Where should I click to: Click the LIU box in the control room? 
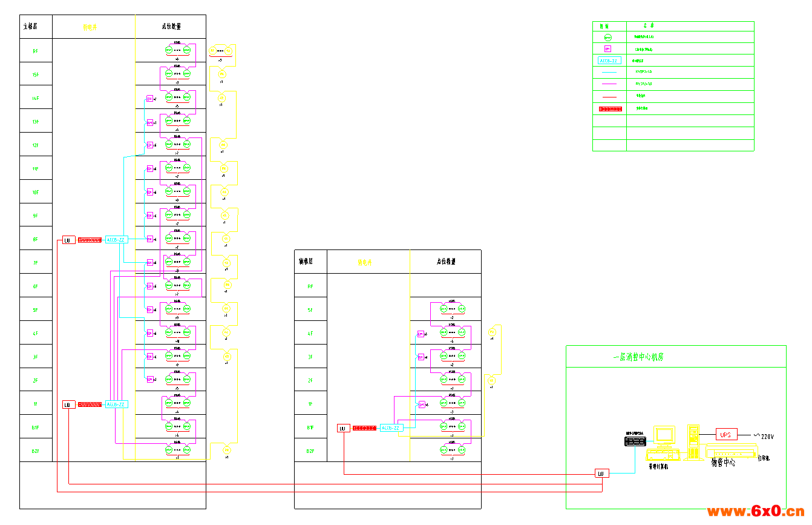(601, 474)
